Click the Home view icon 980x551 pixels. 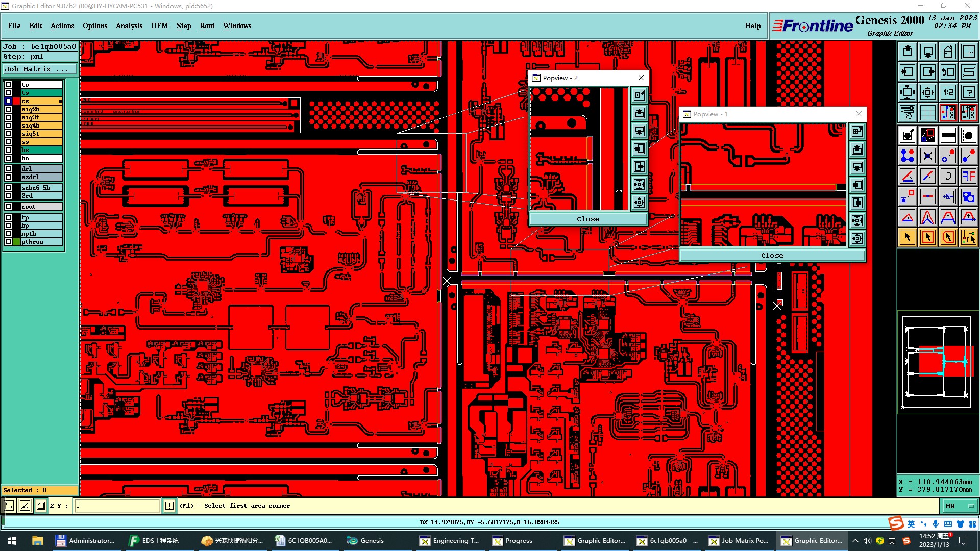[948, 52]
